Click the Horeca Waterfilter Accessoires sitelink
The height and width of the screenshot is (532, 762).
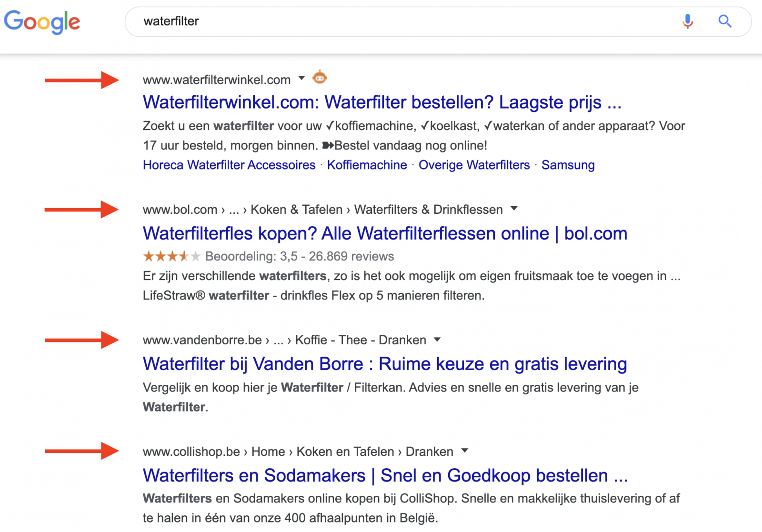(229, 165)
